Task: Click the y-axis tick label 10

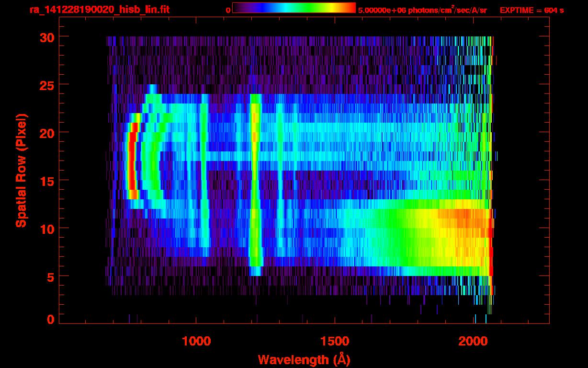Action: (46, 229)
